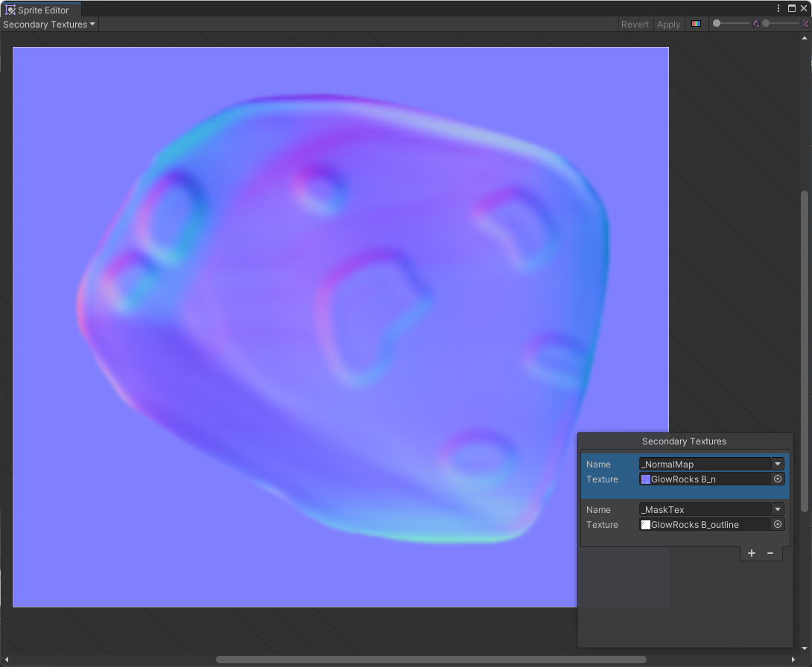Open the object picker for GlowRocks B_n
This screenshot has width=812, height=667.
click(x=778, y=479)
